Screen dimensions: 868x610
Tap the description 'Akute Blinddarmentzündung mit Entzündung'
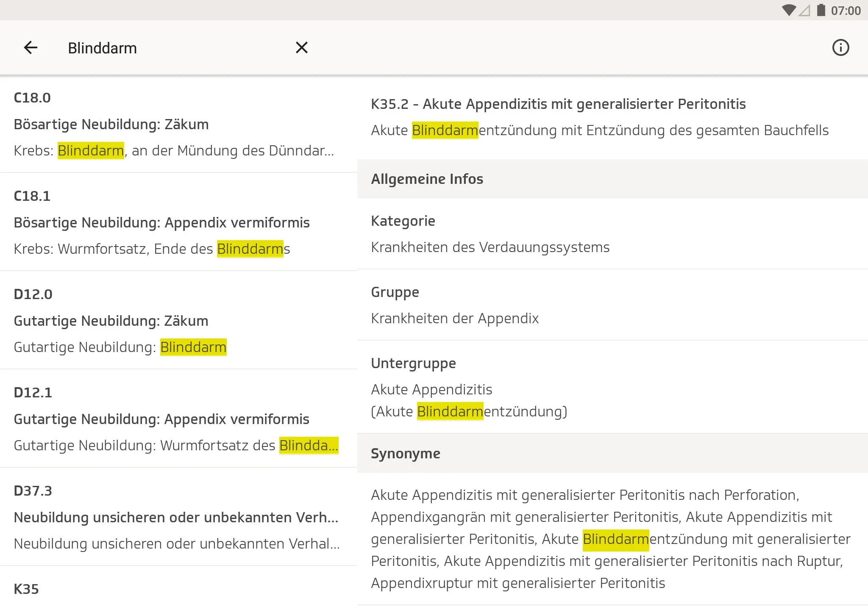pos(600,130)
